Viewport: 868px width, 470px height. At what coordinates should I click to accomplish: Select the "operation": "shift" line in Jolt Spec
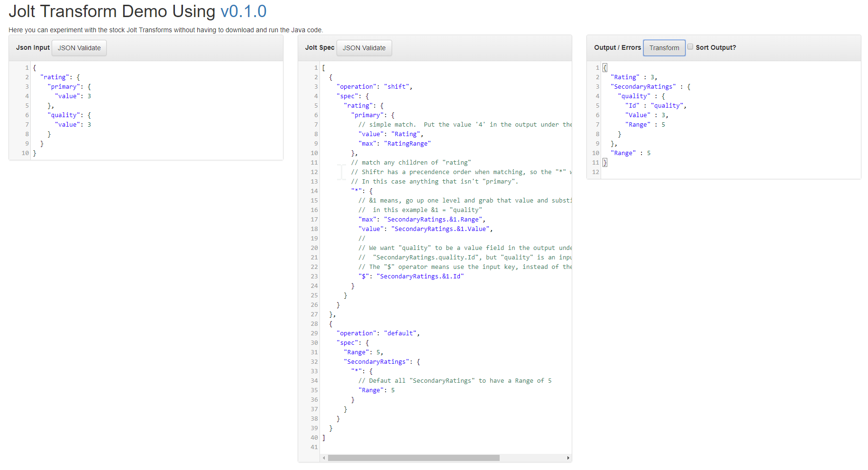coord(374,86)
